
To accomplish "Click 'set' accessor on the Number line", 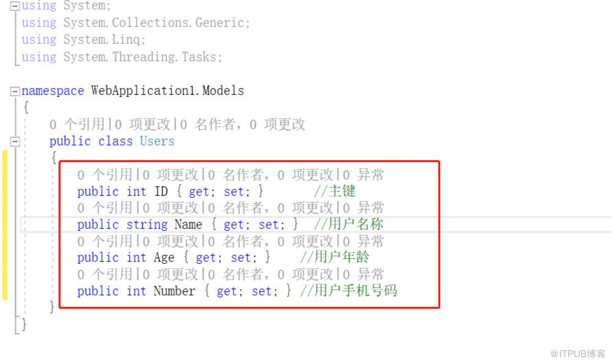I will point(261,291).
